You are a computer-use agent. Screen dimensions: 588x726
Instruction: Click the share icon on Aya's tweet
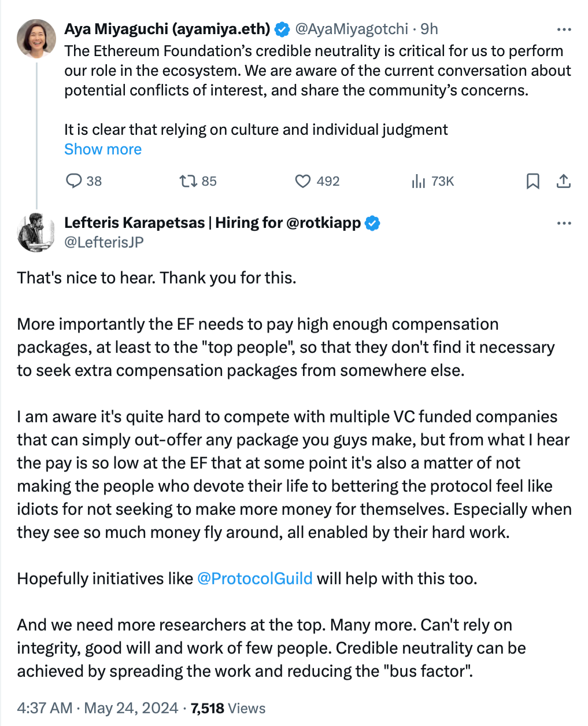[563, 181]
